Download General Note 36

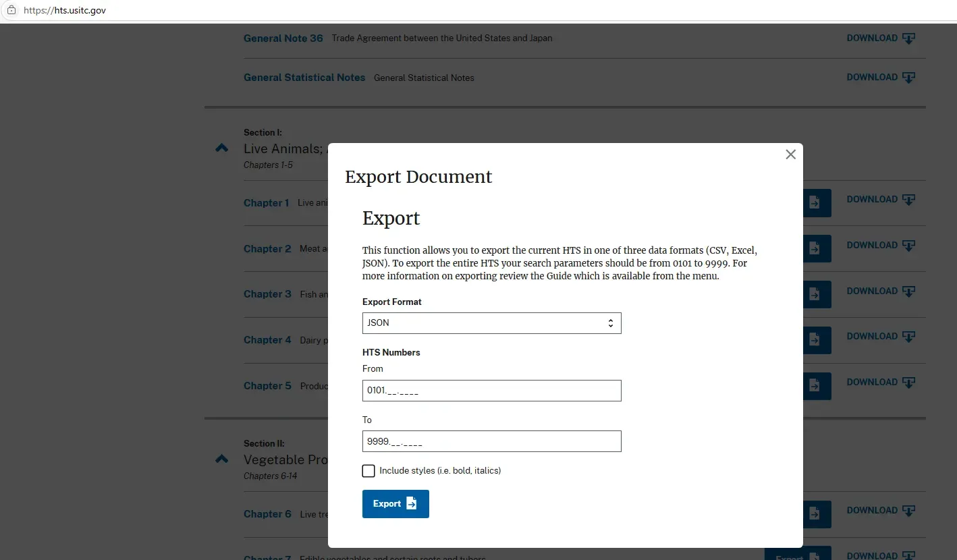[x=880, y=38]
